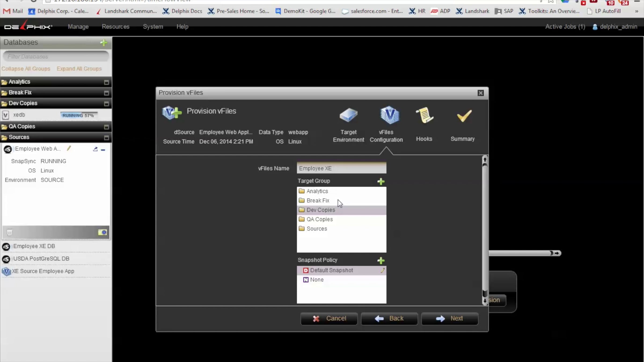644x362 pixels.
Task: Open the Hooks step scroll icon
Action: point(424,115)
